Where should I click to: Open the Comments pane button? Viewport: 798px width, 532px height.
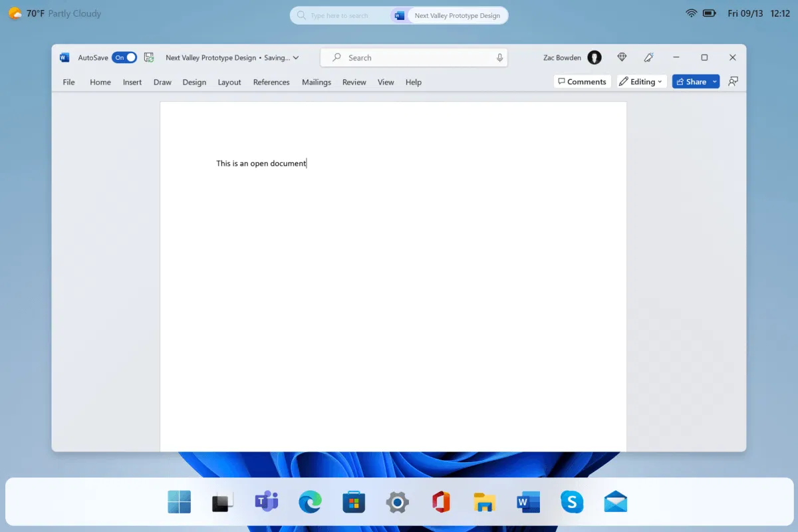tap(583, 81)
